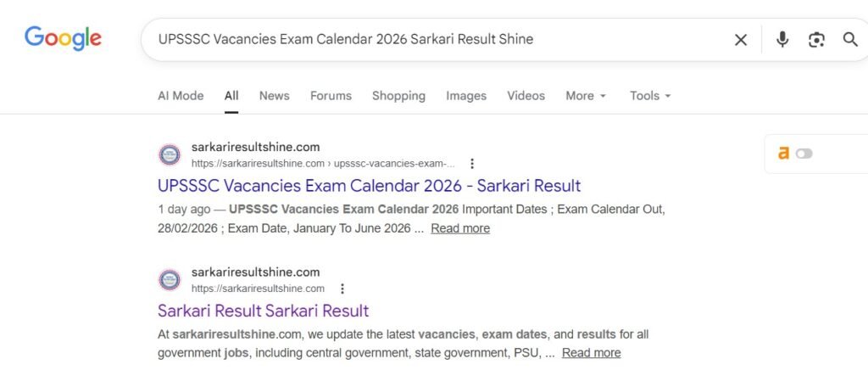Expand the More dropdown
The height and width of the screenshot is (387, 868).
586,96
